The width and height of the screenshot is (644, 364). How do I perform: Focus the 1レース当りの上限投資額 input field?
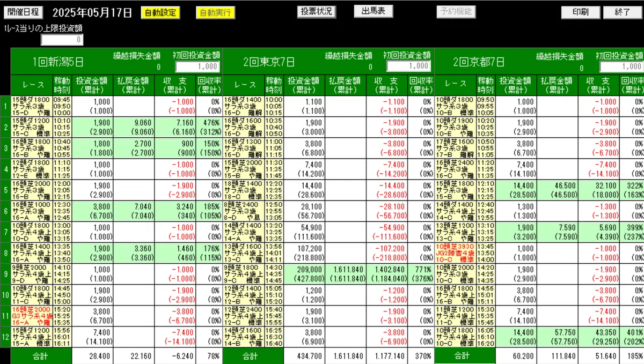coord(62,39)
